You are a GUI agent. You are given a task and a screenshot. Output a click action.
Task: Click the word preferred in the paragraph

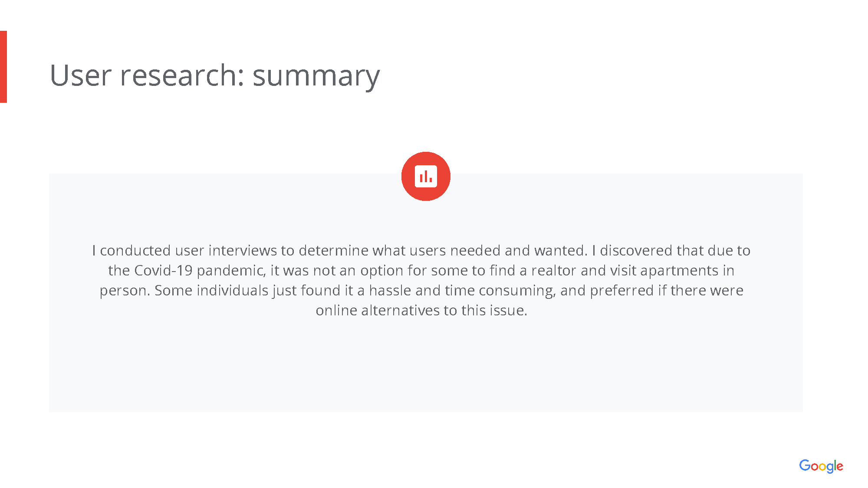[x=621, y=291]
